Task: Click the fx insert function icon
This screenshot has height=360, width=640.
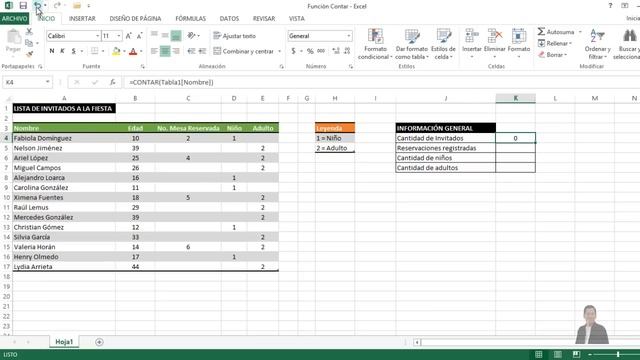Action: tap(112, 82)
